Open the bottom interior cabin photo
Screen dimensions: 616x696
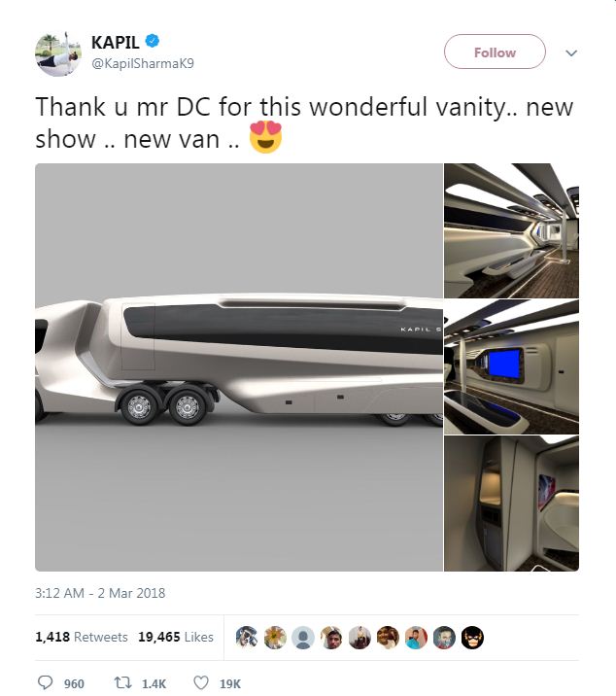511,504
